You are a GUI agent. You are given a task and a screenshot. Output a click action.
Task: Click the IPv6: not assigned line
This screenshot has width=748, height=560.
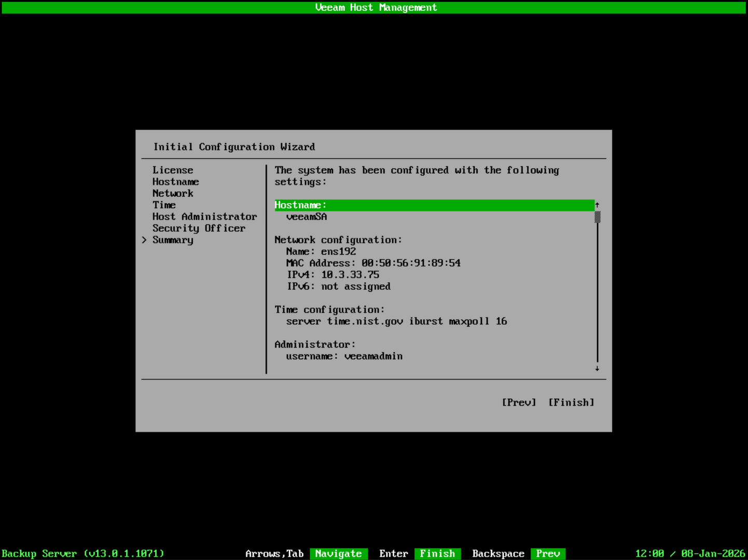(x=339, y=286)
